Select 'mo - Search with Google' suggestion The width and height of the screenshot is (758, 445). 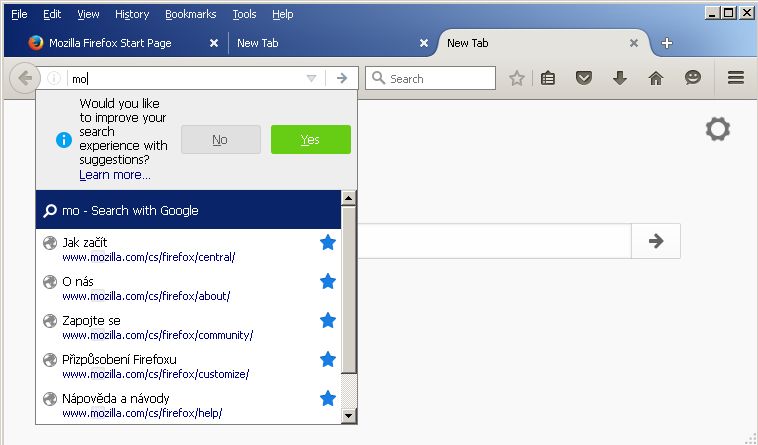(189, 210)
